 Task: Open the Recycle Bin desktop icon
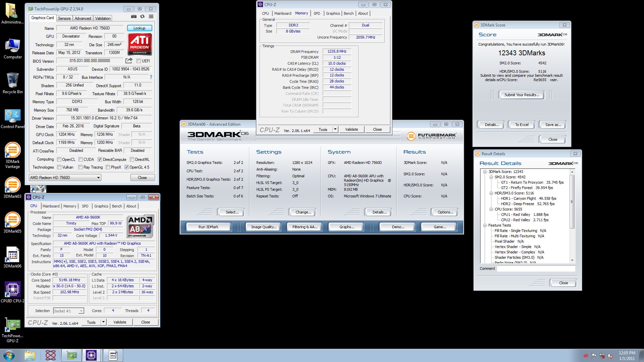pos(12,82)
